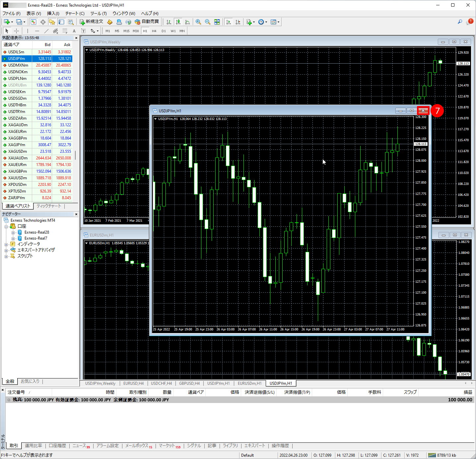Zoom in on the chart
The height and width of the screenshot is (459, 476).
point(198,22)
